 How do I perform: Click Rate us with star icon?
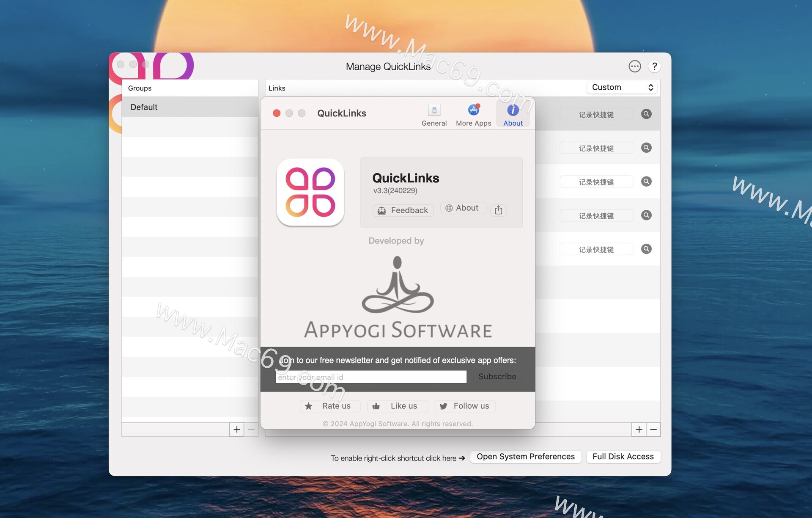(330, 406)
